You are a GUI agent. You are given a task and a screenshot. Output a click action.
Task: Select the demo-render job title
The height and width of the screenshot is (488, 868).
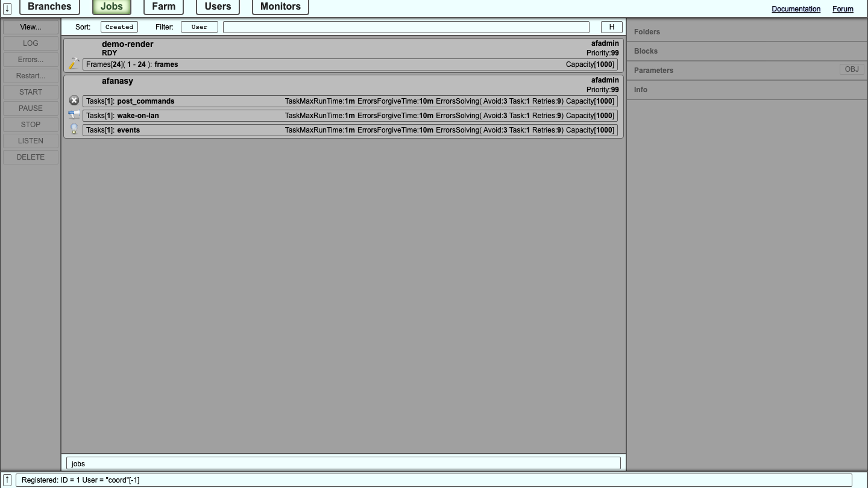(x=128, y=44)
